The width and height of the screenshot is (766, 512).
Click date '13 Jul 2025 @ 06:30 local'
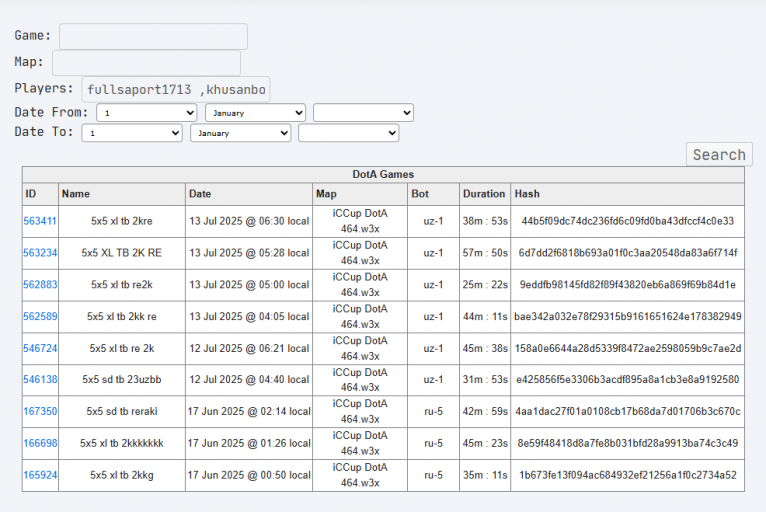(x=249, y=221)
